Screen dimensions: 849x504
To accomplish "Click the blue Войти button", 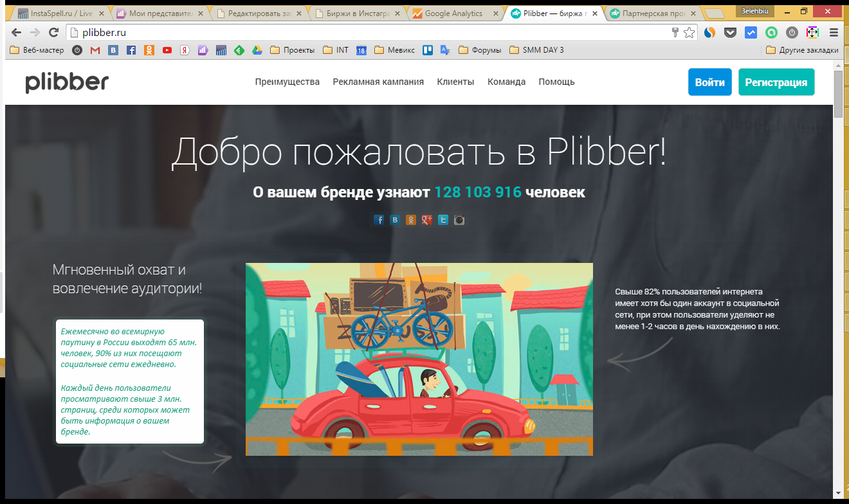I will (709, 82).
